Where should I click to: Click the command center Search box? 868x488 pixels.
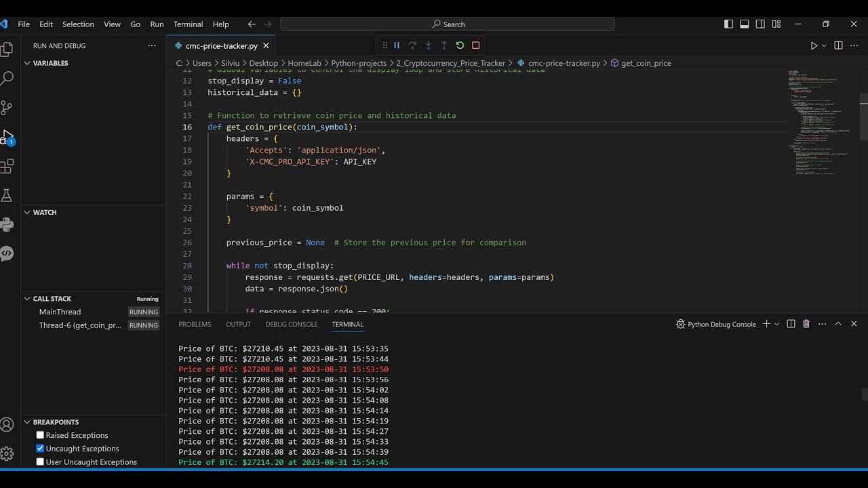coord(448,24)
